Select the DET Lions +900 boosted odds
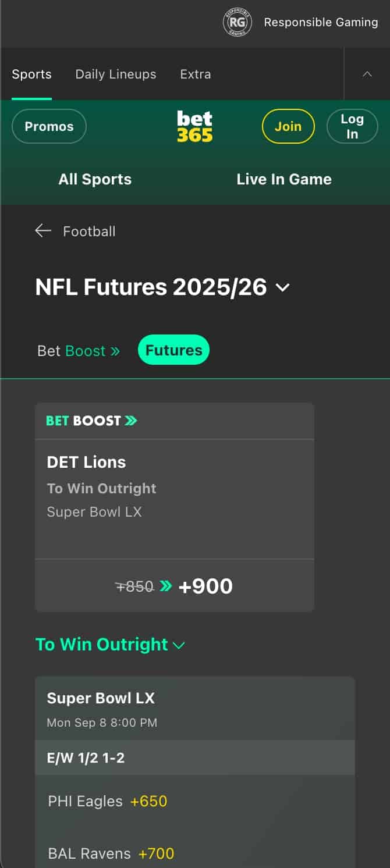 [175, 586]
